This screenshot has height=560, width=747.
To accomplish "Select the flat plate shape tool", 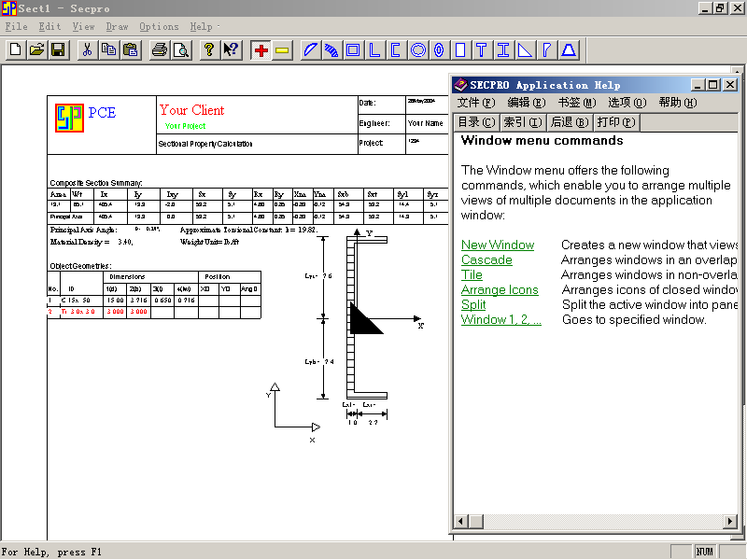I will click(x=311, y=50).
